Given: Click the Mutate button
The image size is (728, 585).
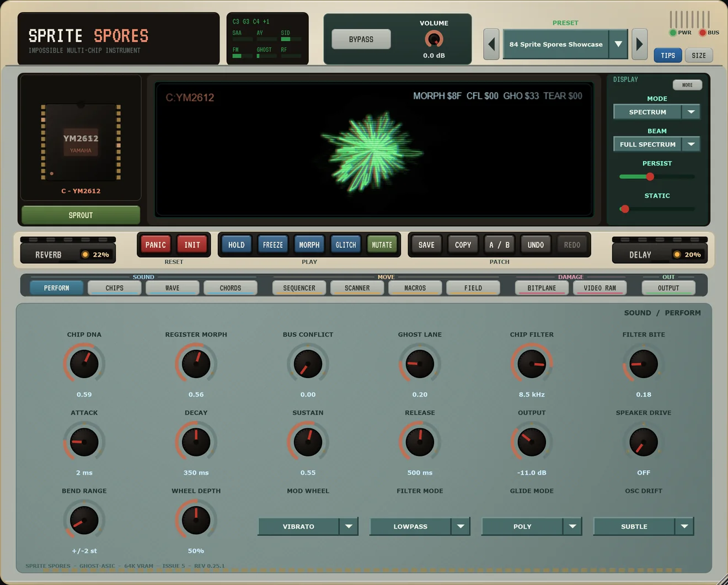Looking at the screenshot, I should 382,245.
